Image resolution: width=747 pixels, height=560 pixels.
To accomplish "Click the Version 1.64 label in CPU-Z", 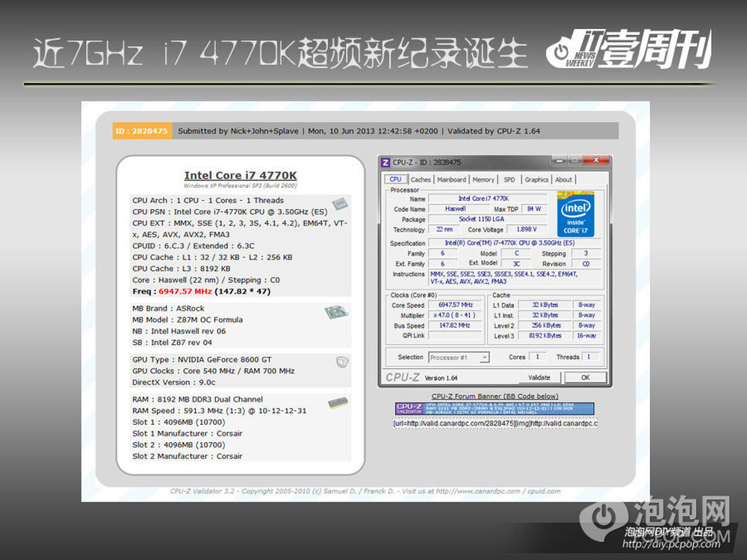I will tap(441, 378).
